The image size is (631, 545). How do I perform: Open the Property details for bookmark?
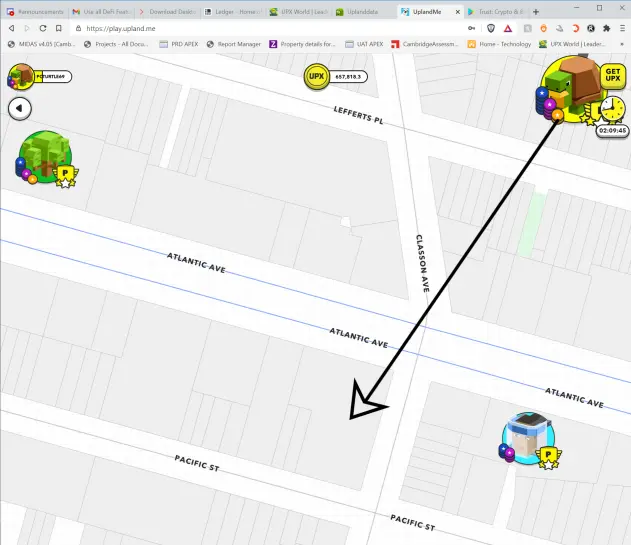click(302, 44)
